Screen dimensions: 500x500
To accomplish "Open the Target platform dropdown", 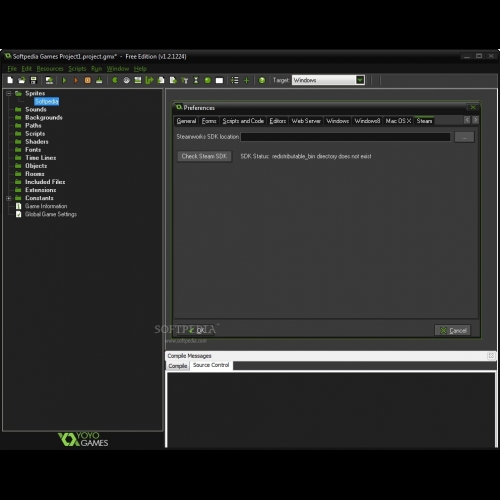I will [x=328, y=80].
